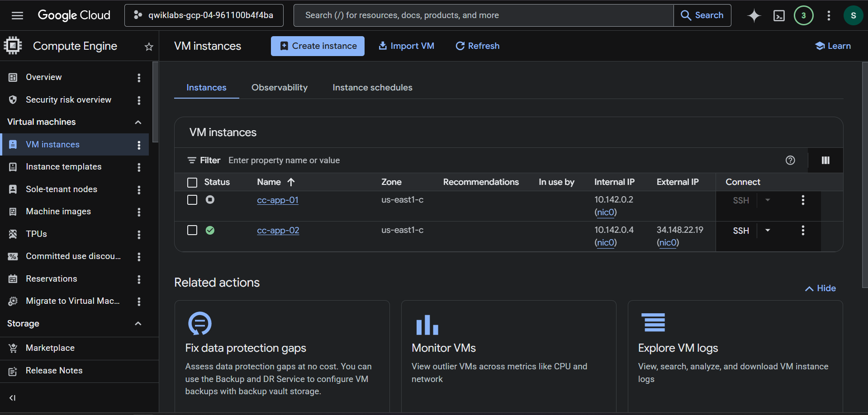Click the Search button
868x415 pixels.
pos(702,15)
